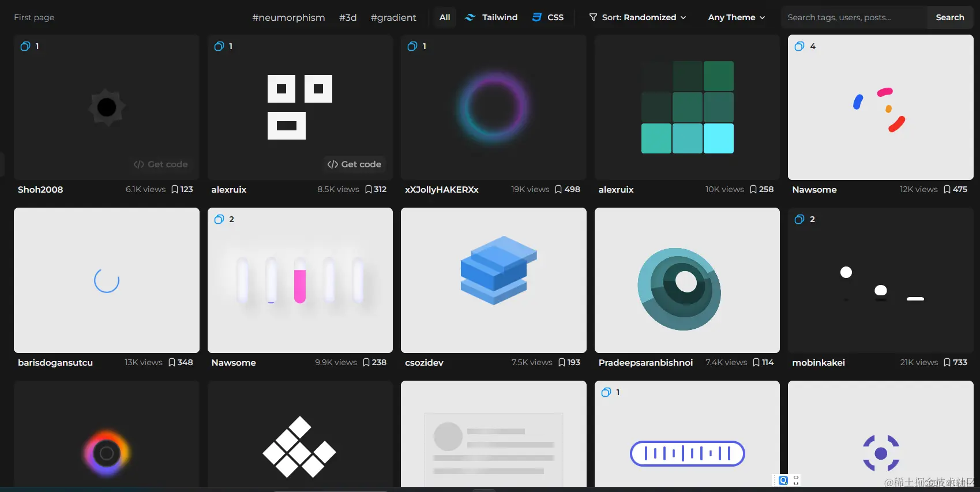
Task: Click bookmark icon showing 238 saves
Action: 366,362
